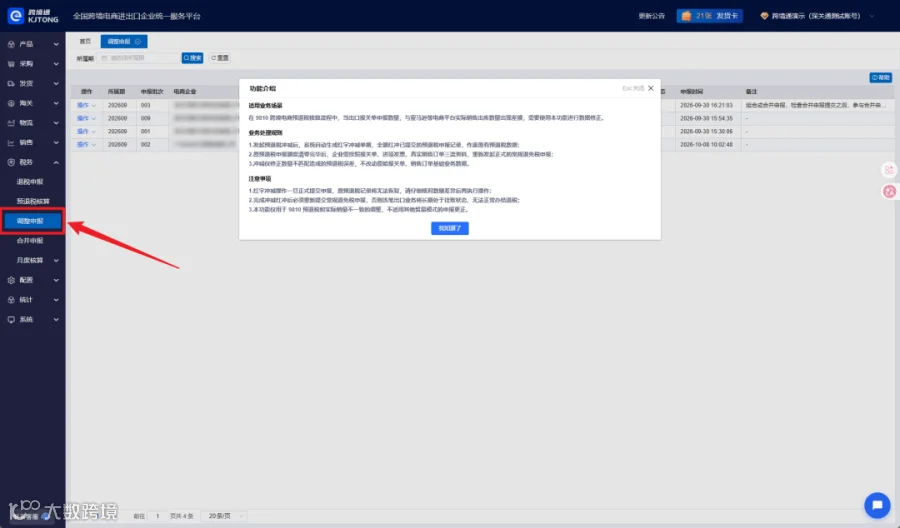Click the 备注 column header
The height and width of the screenshot is (528, 900).
click(751, 92)
